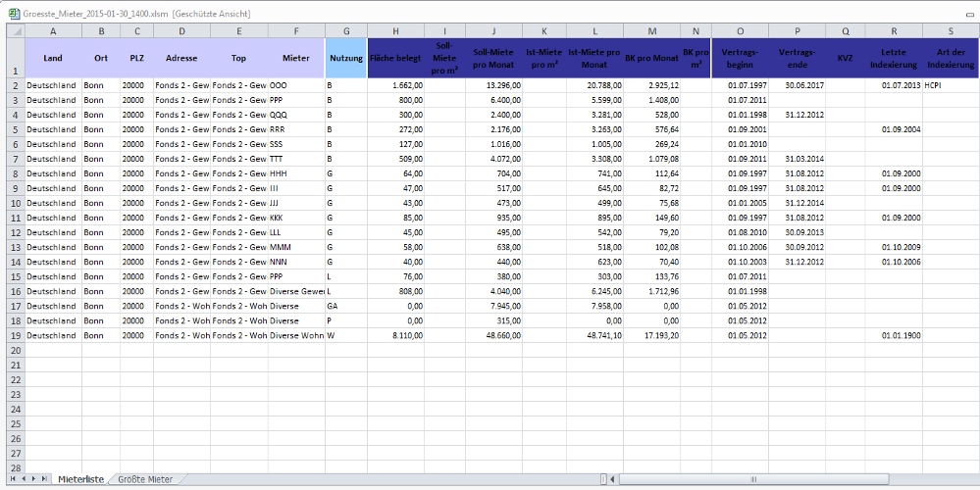Image resolution: width=980 pixels, height=490 pixels.
Task: Click the horizontal scrollbar left arrow
Action: [x=613, y=479]
